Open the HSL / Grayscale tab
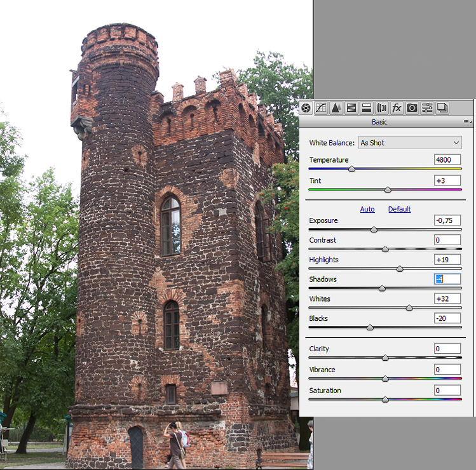The height and width of the screenshot is (470, 476). pos(351,108)
